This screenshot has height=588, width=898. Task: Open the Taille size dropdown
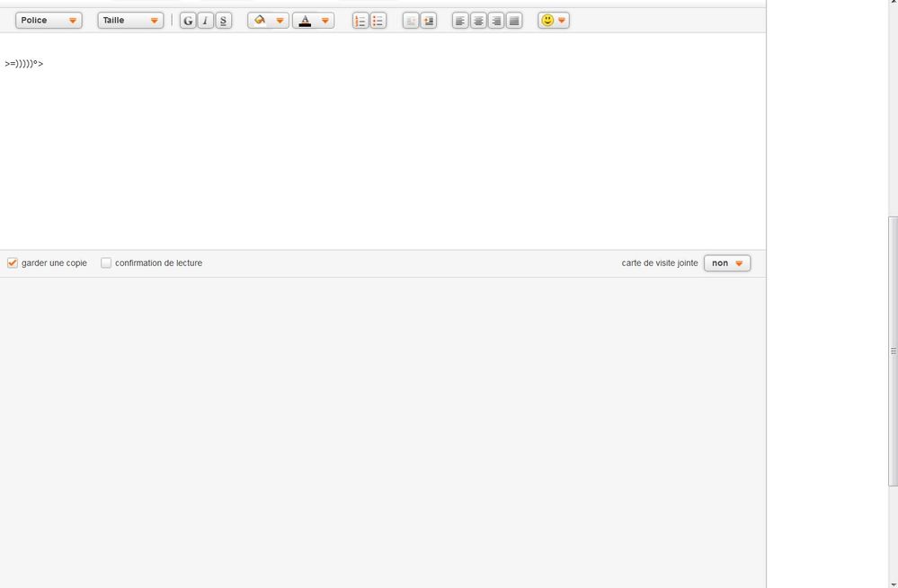pyautogui.click(x=130, y=21)
